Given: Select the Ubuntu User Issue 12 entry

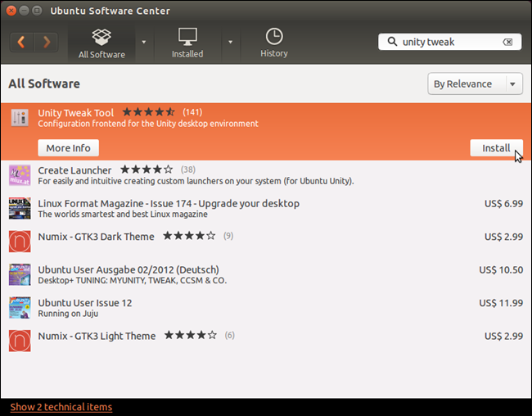Looking at the screenshot, I should (266, 308).
